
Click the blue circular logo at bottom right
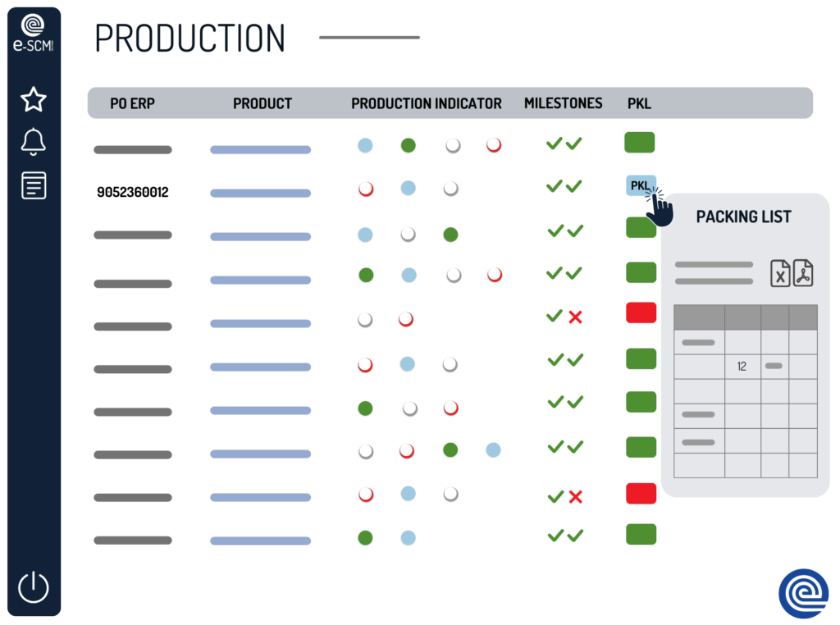pos(803,593)
